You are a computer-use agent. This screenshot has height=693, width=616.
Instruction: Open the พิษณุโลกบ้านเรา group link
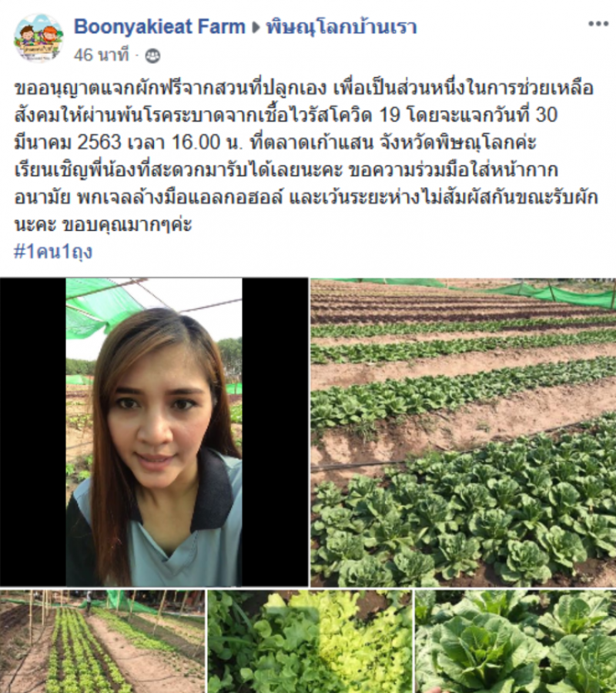click(341, 28)
